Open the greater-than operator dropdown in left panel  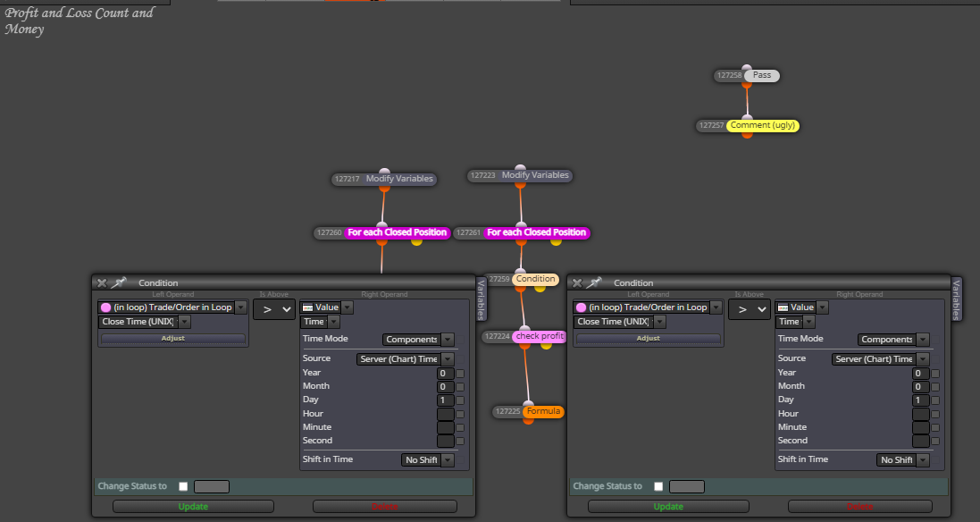pos(273,309)
